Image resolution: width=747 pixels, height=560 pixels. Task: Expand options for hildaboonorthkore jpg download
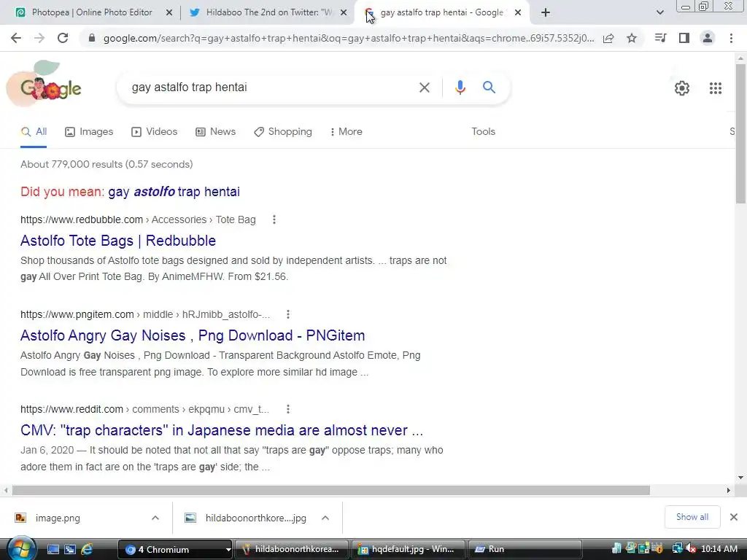pyautogui.click(x=325, y=518)
